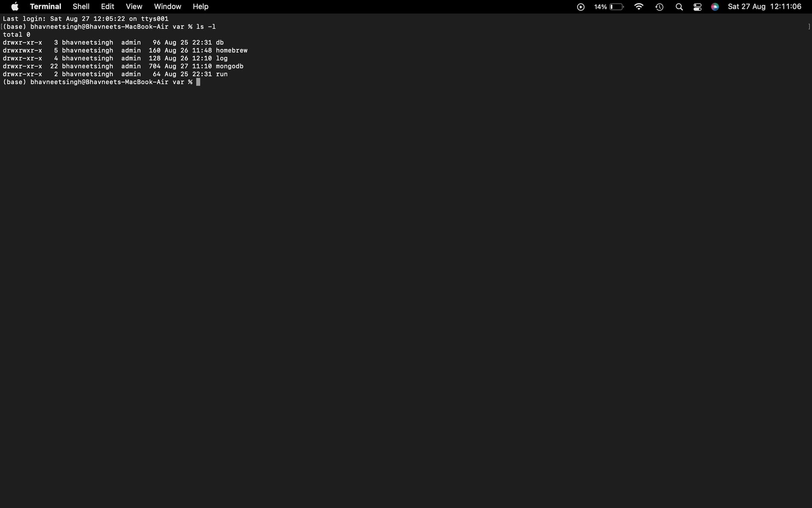
Task: Click the Spotlight search icon
Action: pos(679,7)
